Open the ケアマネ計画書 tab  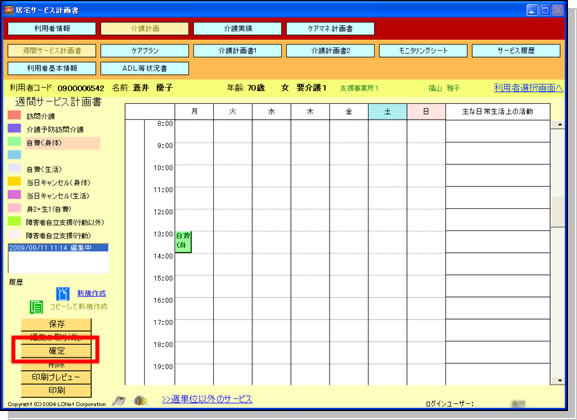coord(330,29)
